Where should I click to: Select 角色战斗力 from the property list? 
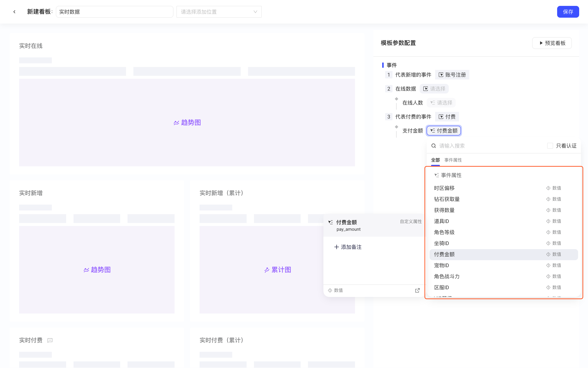click(x=504, y=276)
